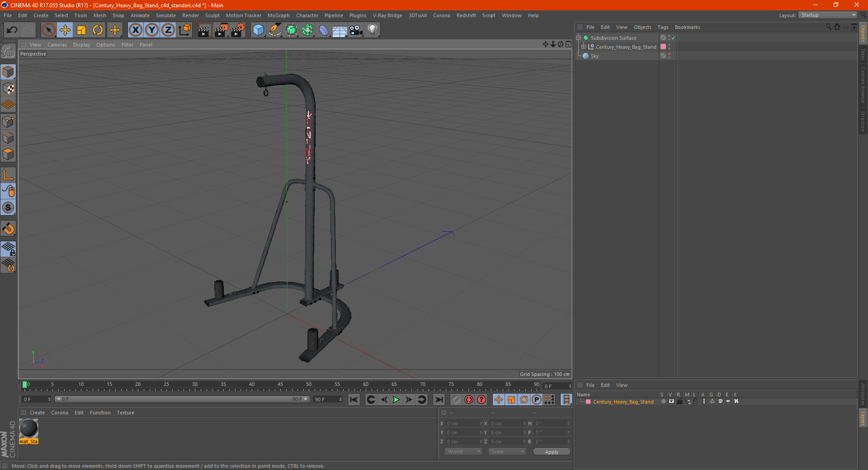
Task: Click the timeline preview range slider
Action: pos(182,399)
